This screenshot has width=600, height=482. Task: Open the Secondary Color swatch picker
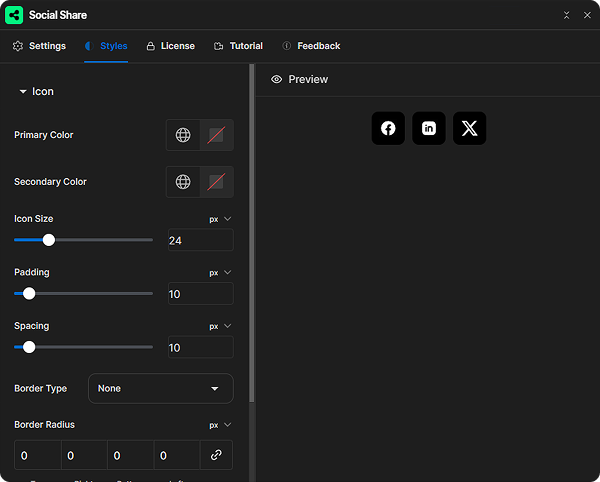pos(216,182)
